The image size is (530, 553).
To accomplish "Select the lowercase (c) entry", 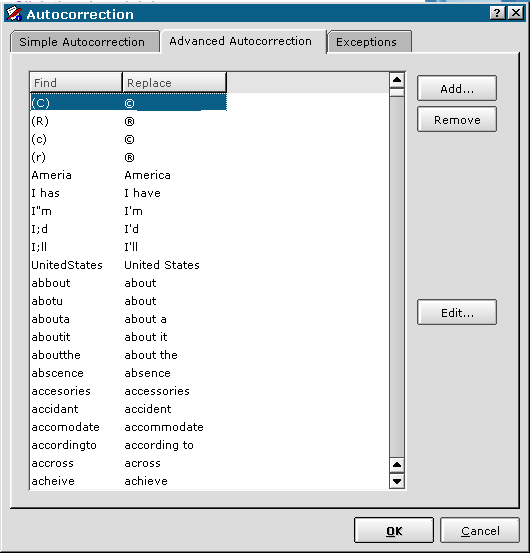I will coord(128,139).
